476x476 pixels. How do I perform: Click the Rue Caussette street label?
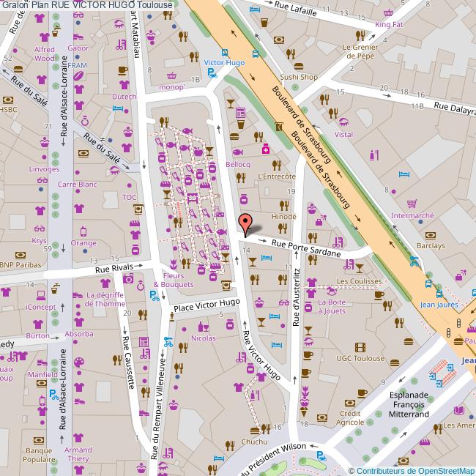tap(128, 362)
